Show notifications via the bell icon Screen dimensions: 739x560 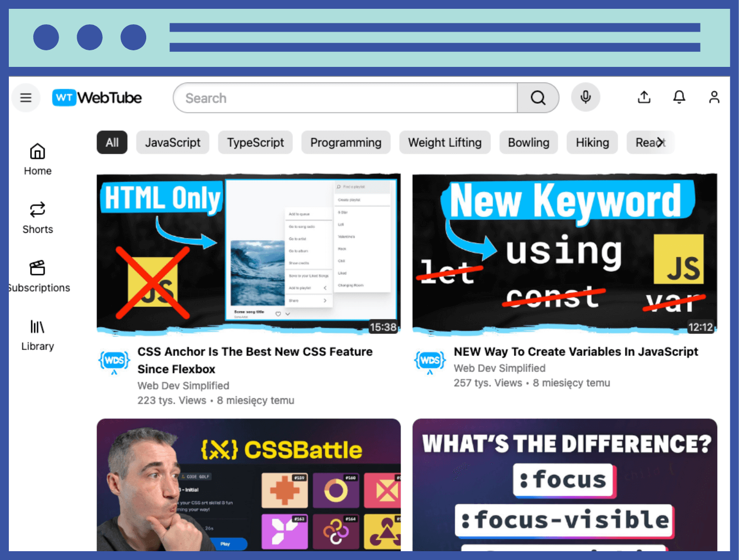679,97
